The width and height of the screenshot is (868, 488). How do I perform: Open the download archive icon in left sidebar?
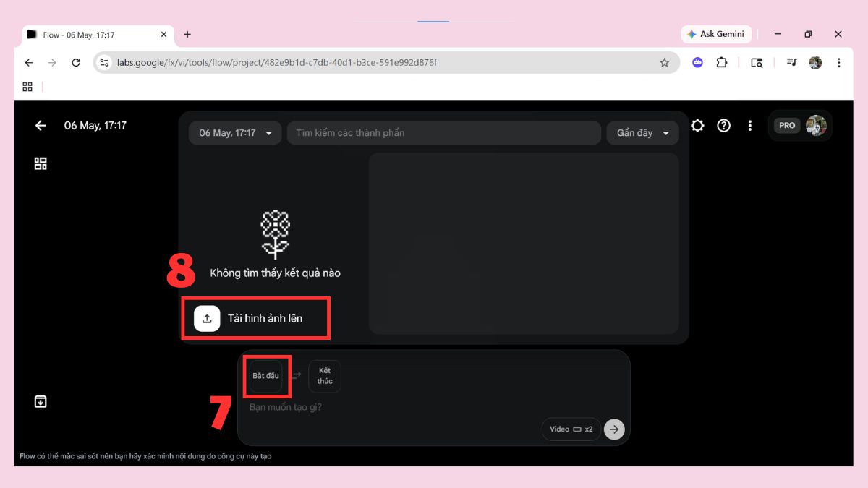point(41,401)
